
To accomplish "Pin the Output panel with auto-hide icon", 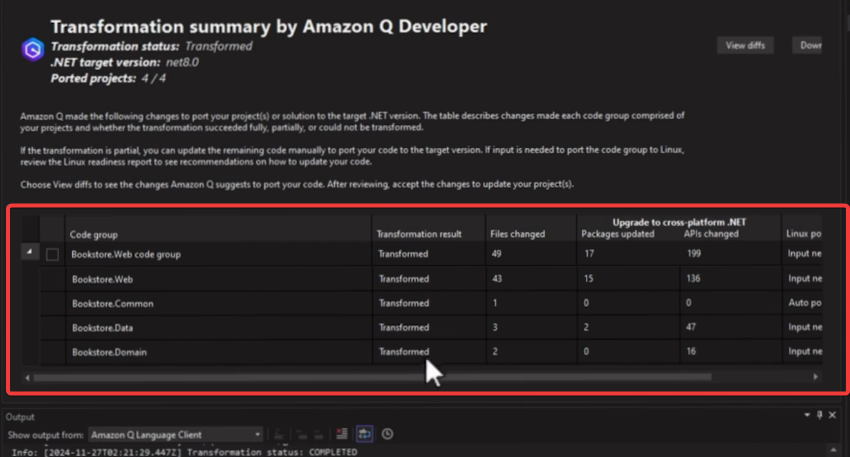I will tap(820, 415).
